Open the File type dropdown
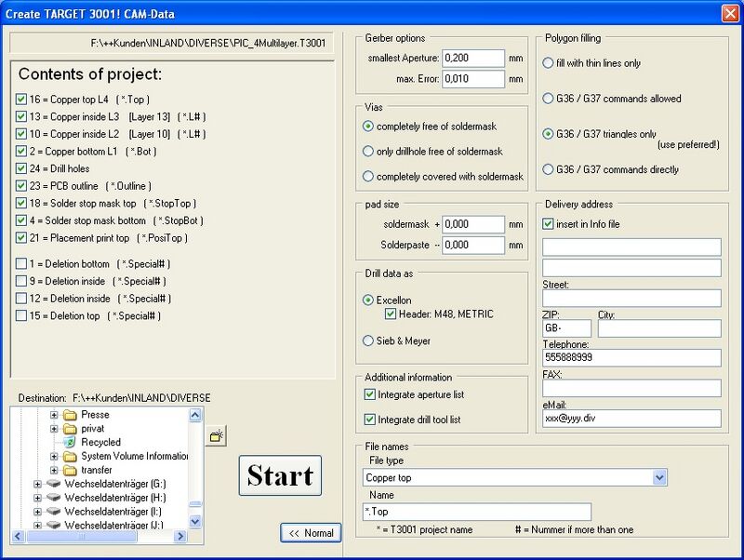This screenshot has width=744, height=560. point(659,477)
